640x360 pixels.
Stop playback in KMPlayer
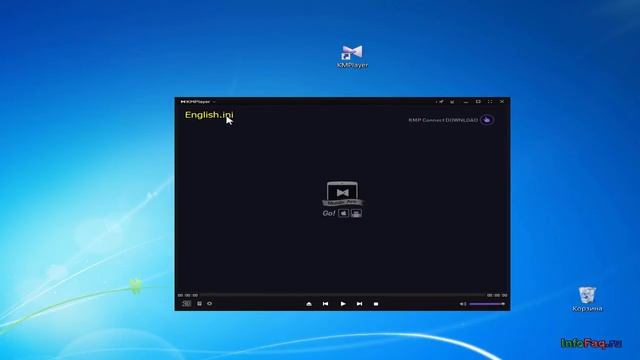tap(376, 304)
